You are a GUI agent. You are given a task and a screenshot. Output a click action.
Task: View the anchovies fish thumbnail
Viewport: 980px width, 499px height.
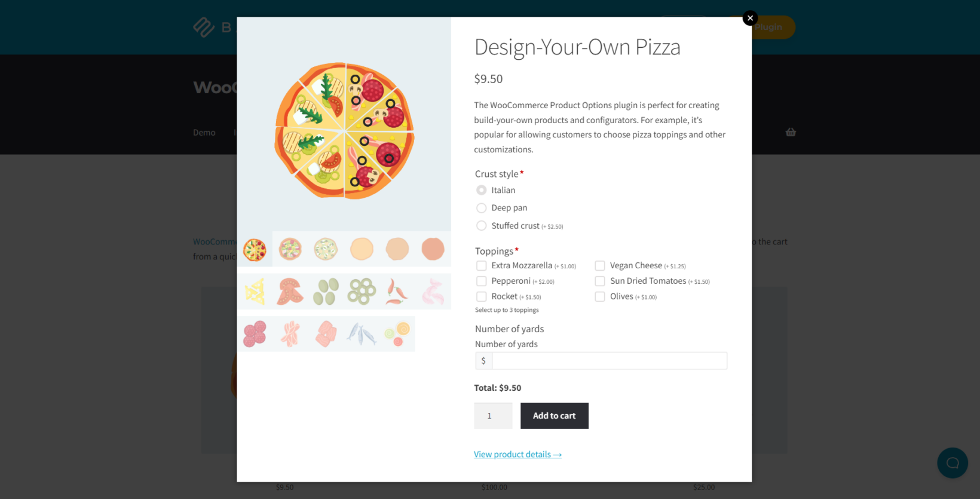pyautogui.click(x=362, y=334)
